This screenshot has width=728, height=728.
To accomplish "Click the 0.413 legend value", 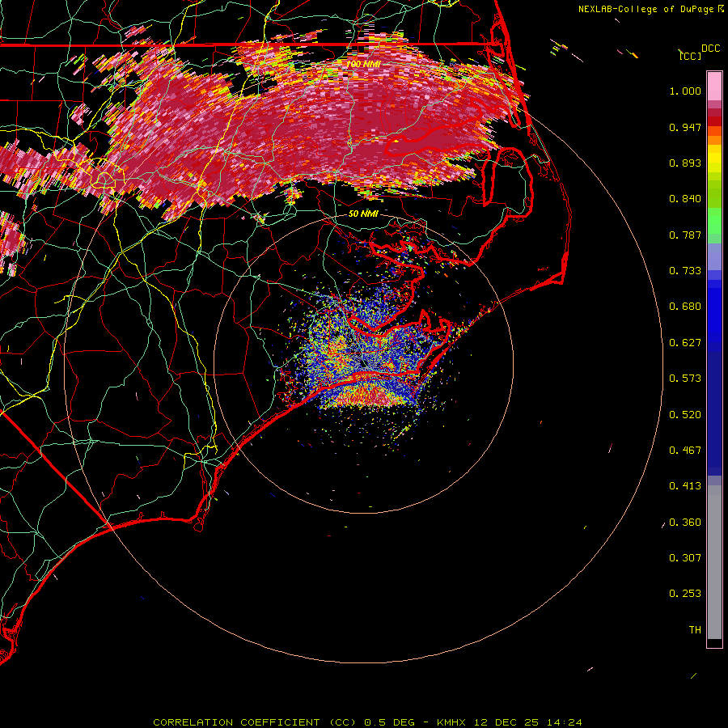I will tap(685, 486).
